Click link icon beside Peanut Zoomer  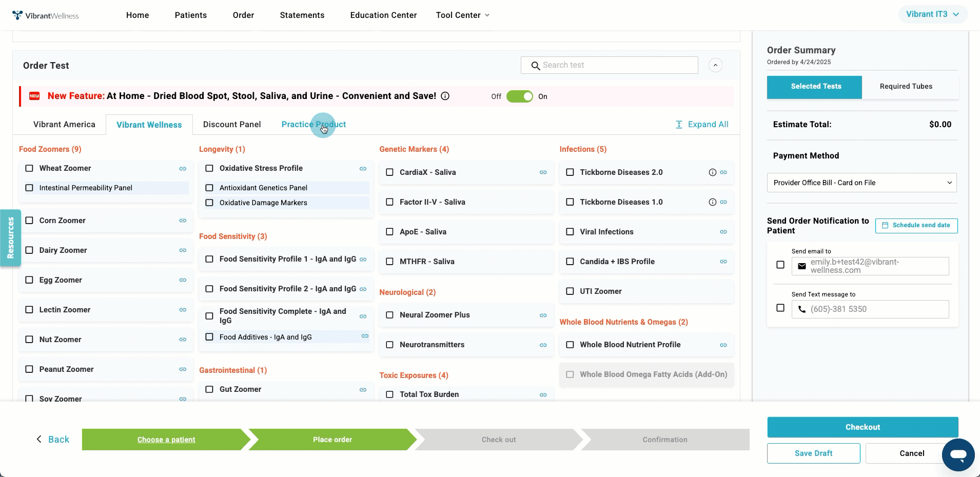183,369
